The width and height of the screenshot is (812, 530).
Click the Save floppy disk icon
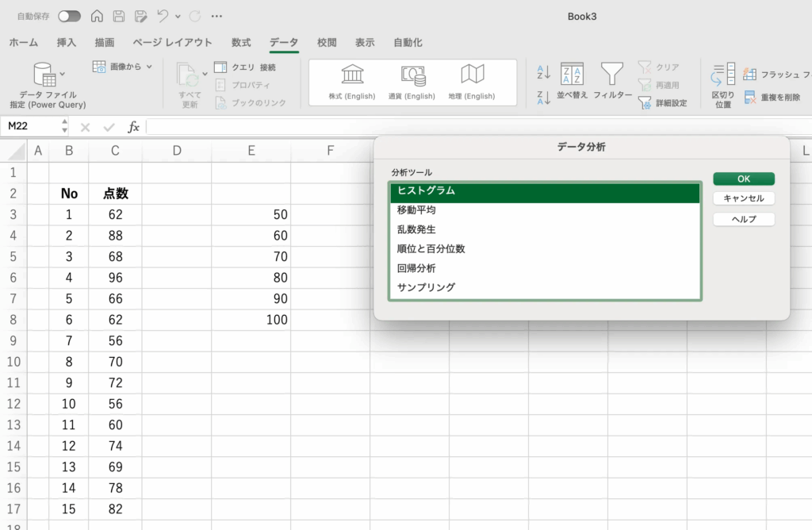tap(119, 16)
